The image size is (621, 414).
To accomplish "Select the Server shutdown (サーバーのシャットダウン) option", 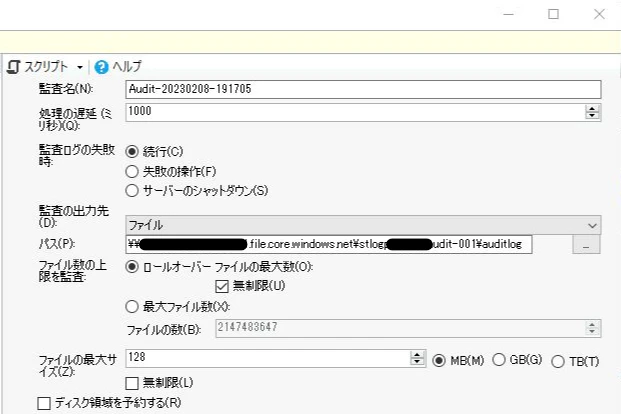I will 132,191.
